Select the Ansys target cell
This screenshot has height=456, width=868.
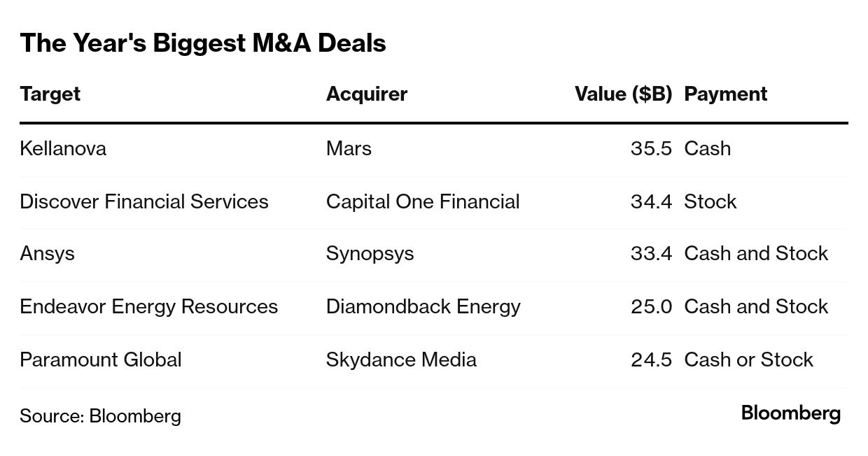point(47,253)
